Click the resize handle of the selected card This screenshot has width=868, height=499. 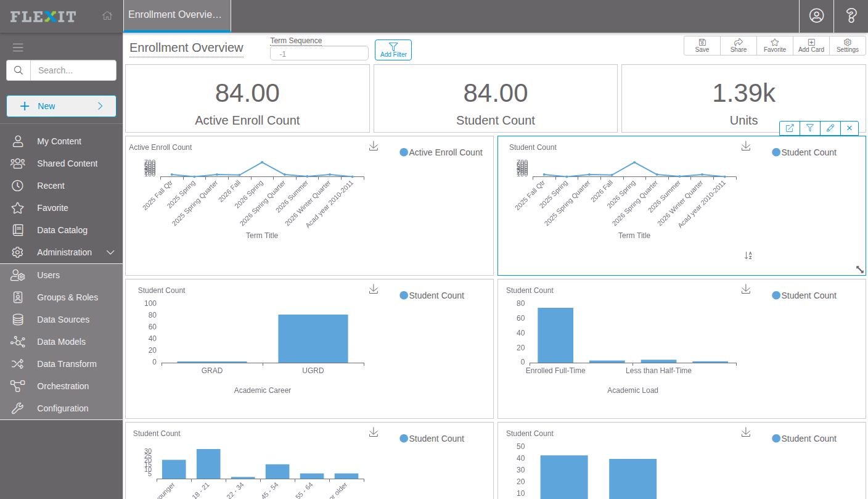point(860,270)
